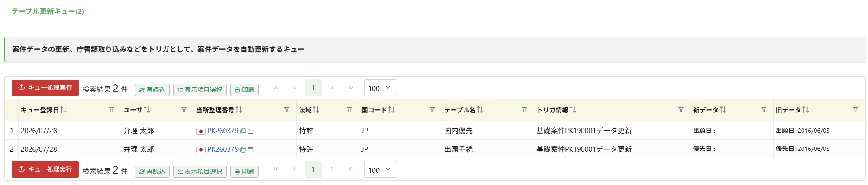Viewport: 868px width, 185px height.
Task: Click window icon beside second PK260379
Action: [251, 150]
